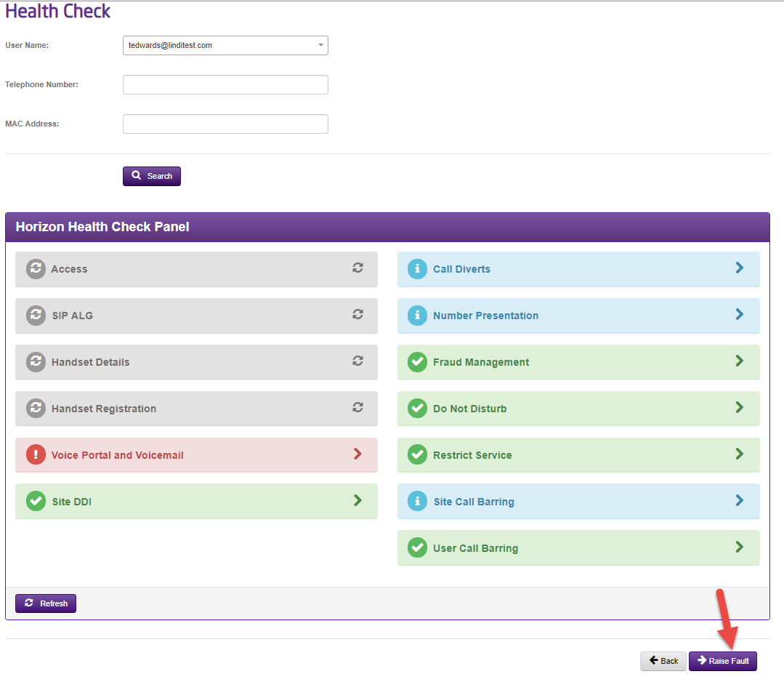
Task: Open the Restrict Service label
Action: pyautogui.click(x=472, y=455)
